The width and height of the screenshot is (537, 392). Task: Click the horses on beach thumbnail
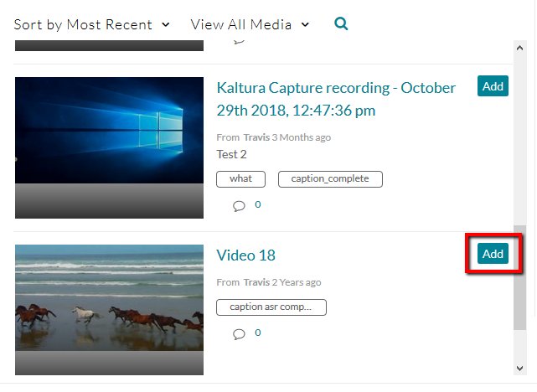[109, 297]
